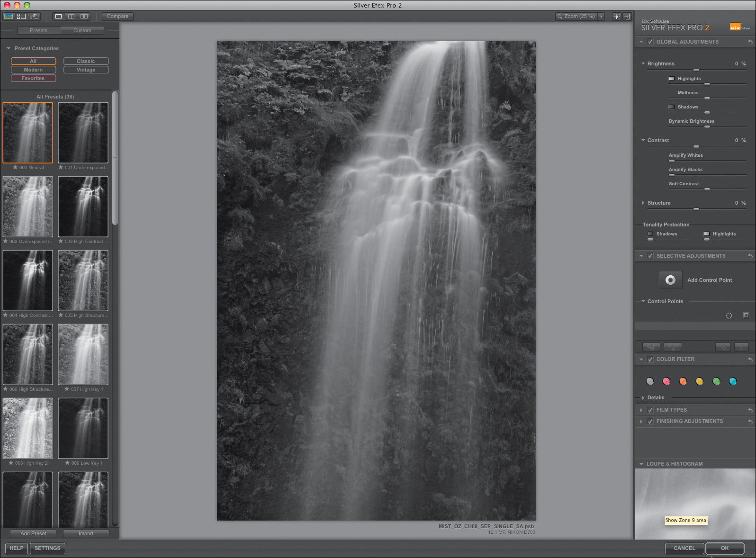Click the Add Control Point circle icon
The image size is (756, 558).
click(x=670, y=280)
